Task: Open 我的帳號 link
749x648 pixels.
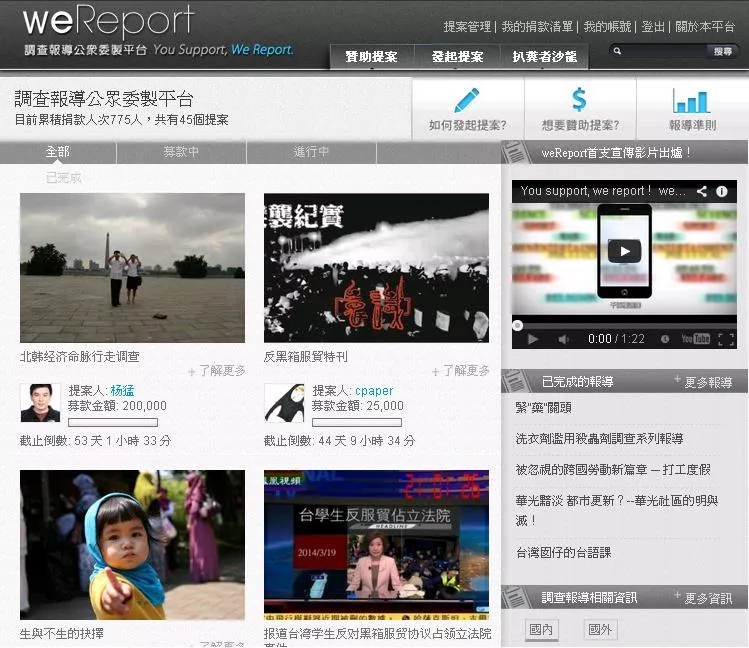Action: [x=607, y=27]
